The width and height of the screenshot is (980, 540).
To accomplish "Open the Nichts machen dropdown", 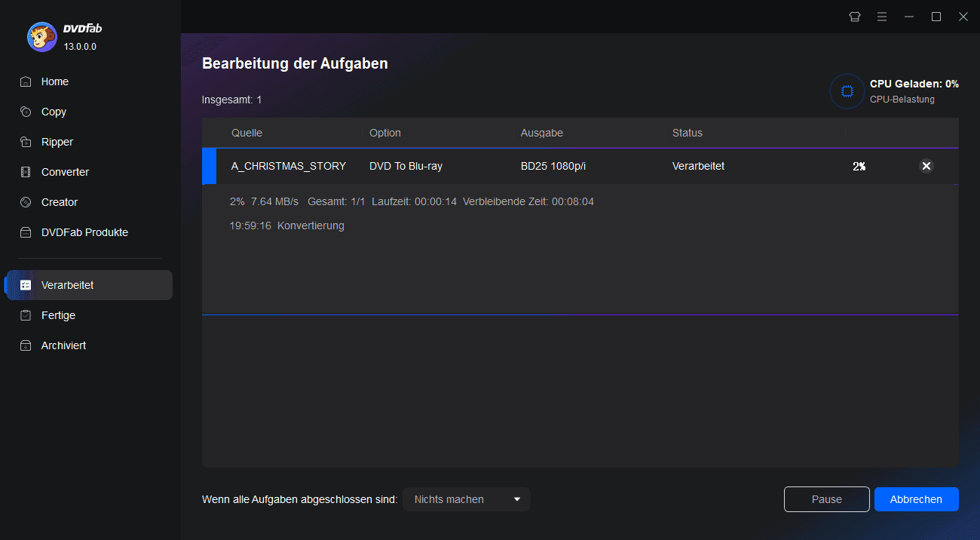I will tap(467, 499).
